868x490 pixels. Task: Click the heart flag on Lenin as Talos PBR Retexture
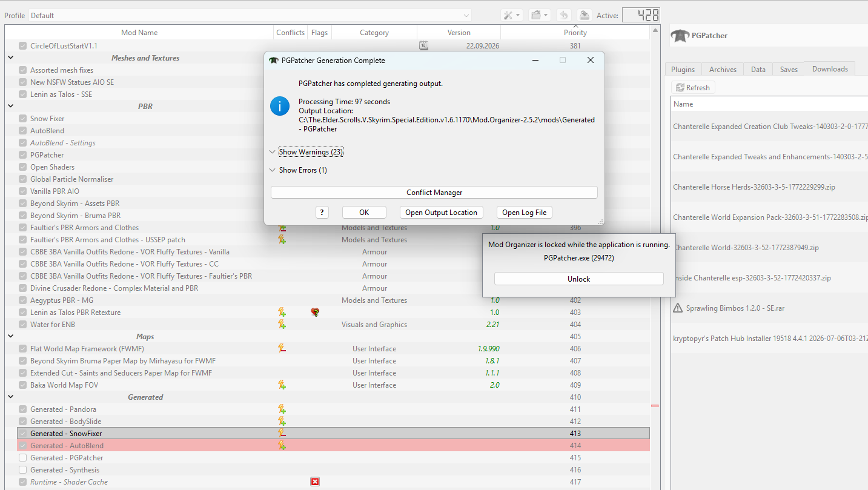[x=315, y=313]
